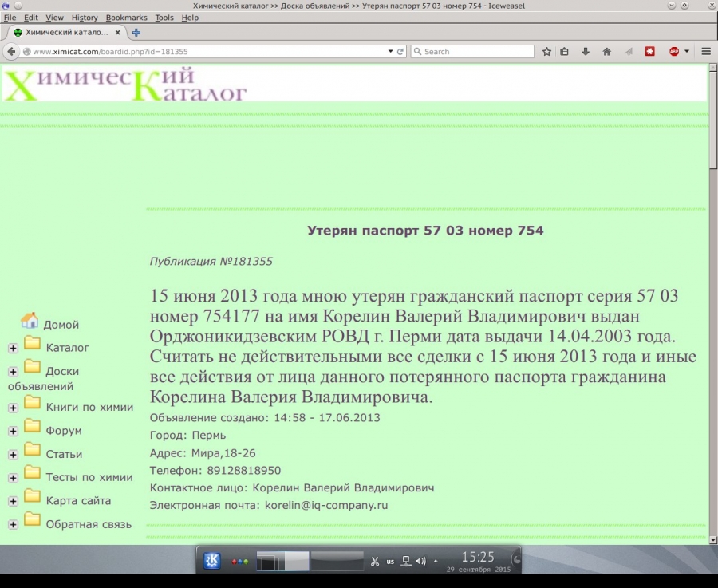Go to the browser home page

607,52
